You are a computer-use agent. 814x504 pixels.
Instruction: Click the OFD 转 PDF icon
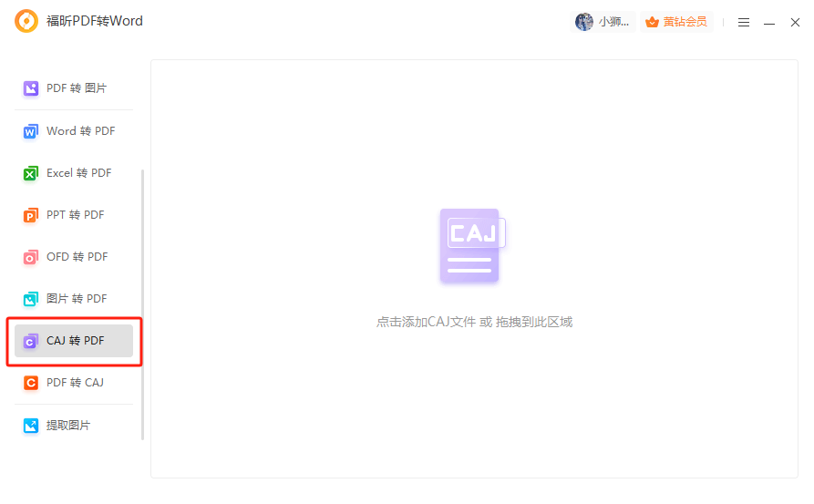[x=31, y=257]
